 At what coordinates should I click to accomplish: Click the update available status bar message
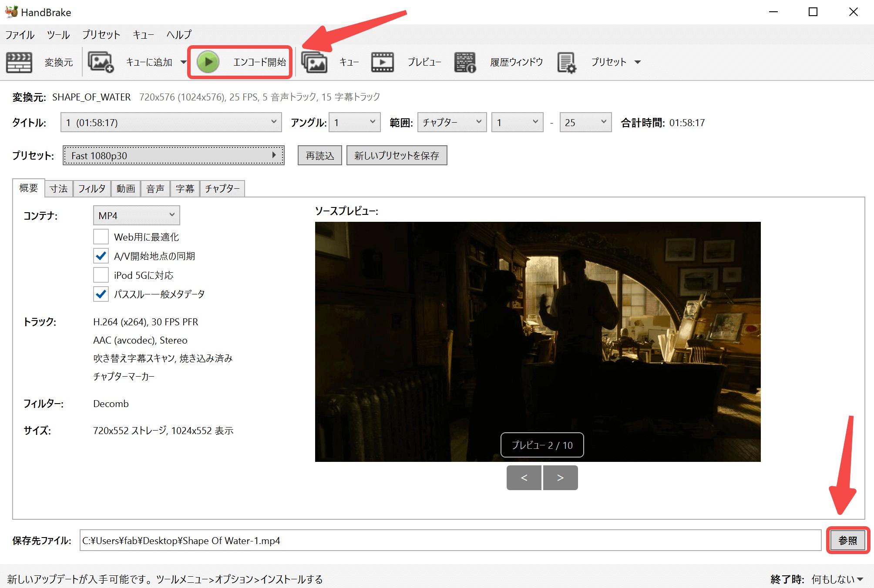tap(165, 579)
